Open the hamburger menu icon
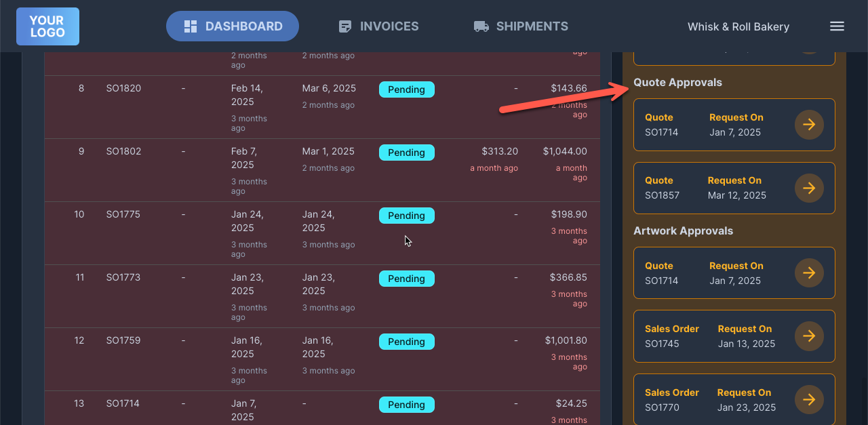The image size is (868, 425). pyautogui.click(x=837, y=26)
